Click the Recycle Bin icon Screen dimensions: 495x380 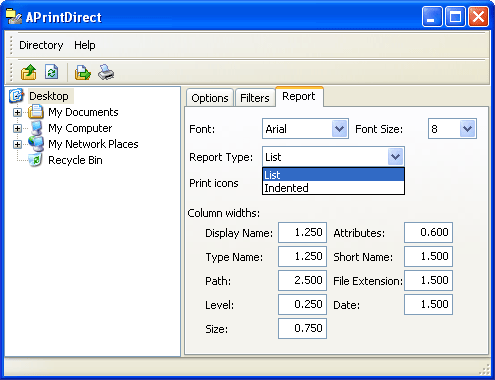point(35,160)
